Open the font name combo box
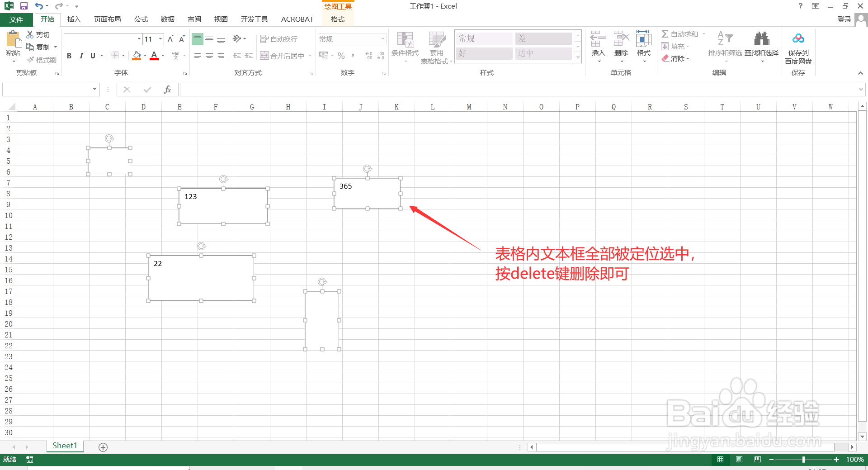Screen dimensions: 868x470 coord(103,39)
